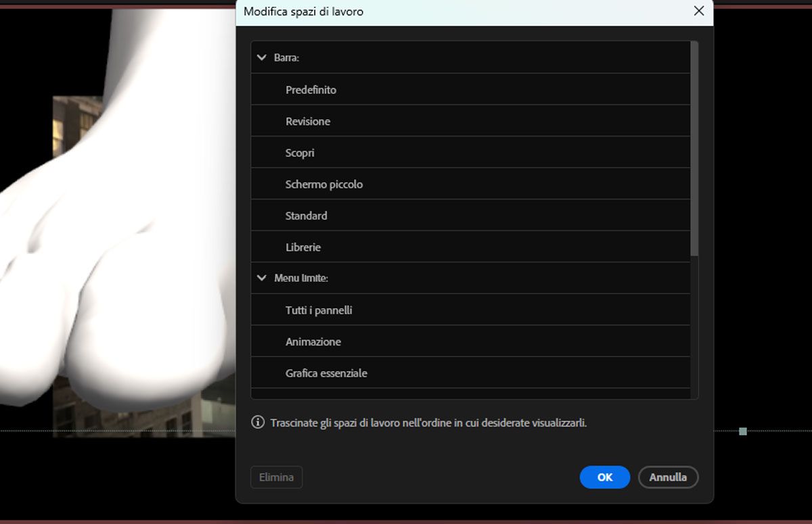Viewport: 812px width, 524px height.
Task: Click the Barra: section header label
Action: point(287,58)
